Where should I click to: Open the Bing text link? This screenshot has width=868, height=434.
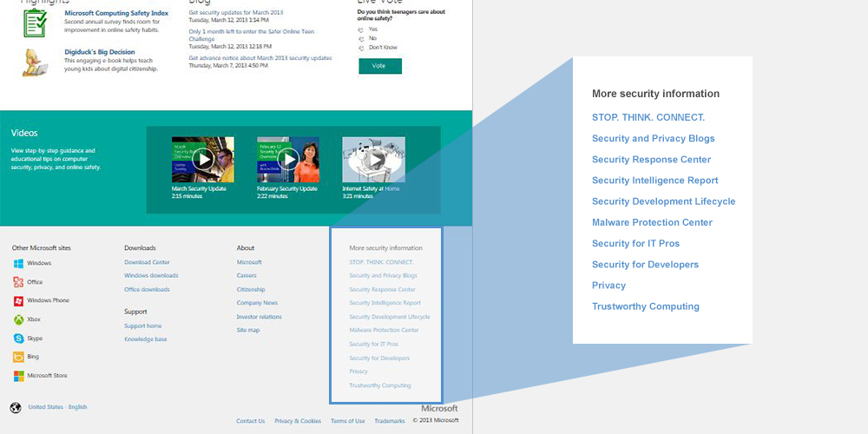pyautogui.click(x=33, y=357)
